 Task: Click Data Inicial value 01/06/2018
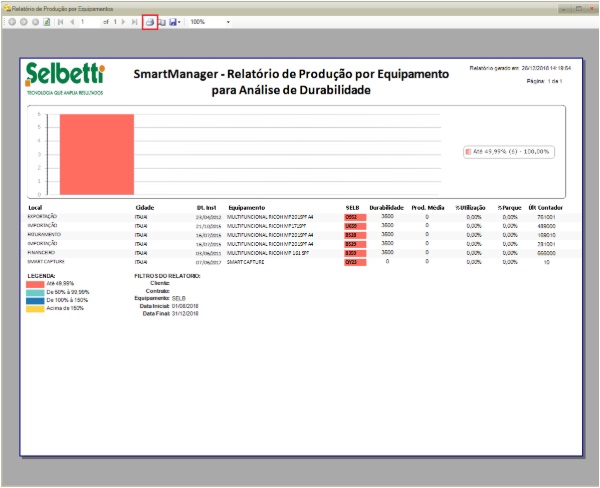click(185, 306)
